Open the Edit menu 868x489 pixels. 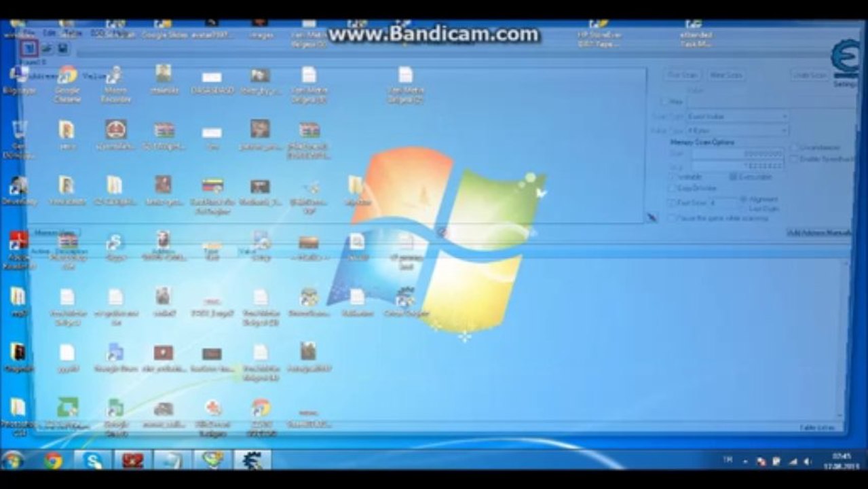50,33
